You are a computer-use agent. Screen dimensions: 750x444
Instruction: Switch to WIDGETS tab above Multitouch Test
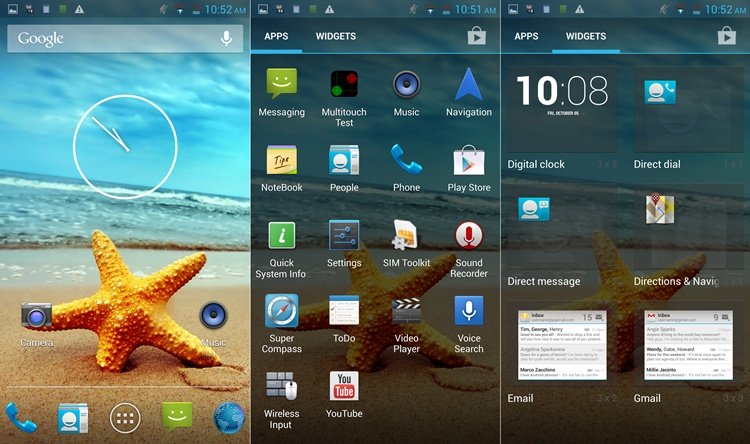[x=335, y=36]
